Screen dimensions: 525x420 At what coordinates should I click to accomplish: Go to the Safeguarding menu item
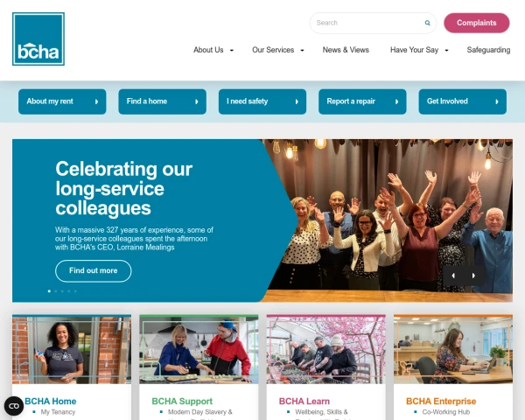coord(488,50)
